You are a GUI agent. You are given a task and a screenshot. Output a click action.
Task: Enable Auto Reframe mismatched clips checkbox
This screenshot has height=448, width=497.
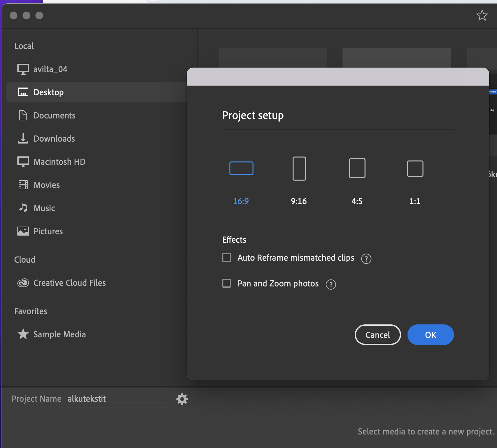coord(227,258)
